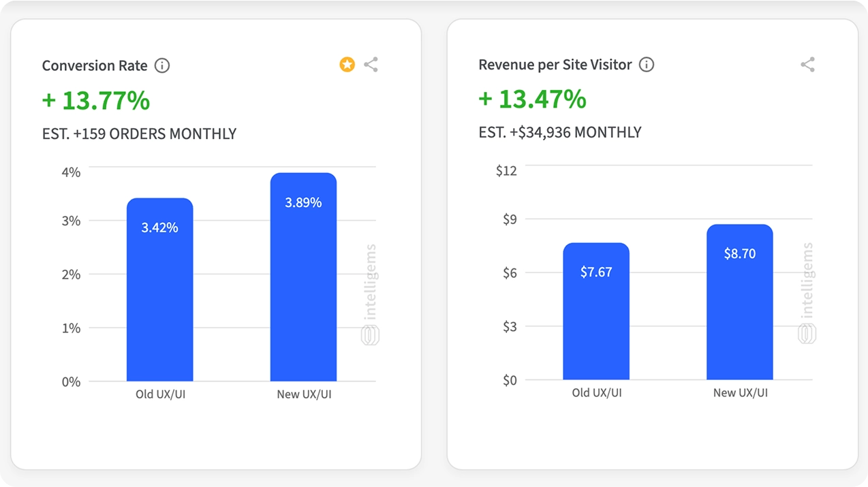Image resolution: width=868 pixels, height=487 pixels.
Task: Click the $12 gridline label on Revenue chart
Action: [x=506, y=170]
